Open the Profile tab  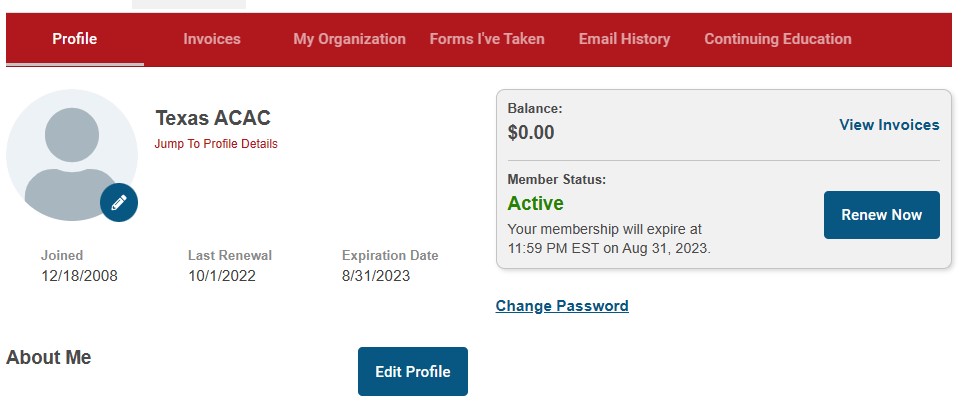75,39
